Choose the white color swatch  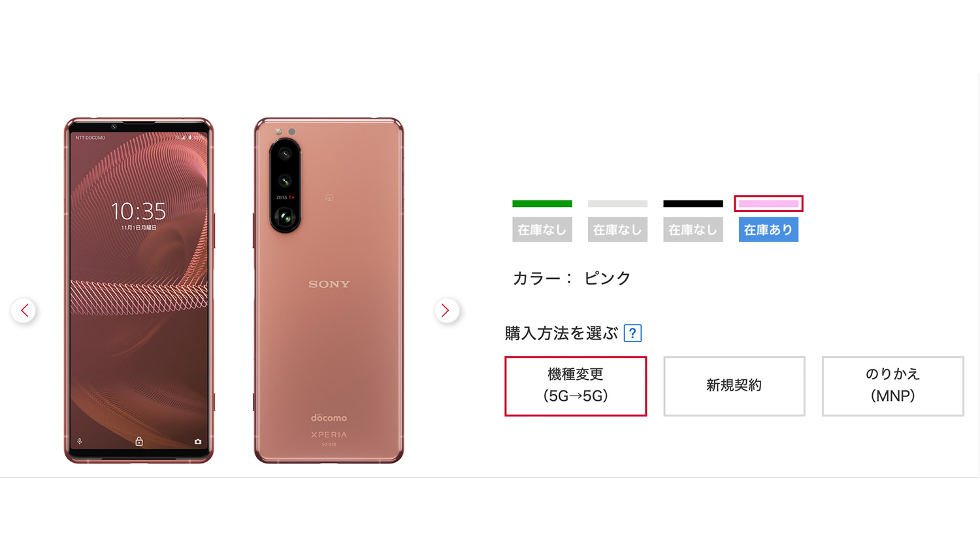tap(617, 204)
